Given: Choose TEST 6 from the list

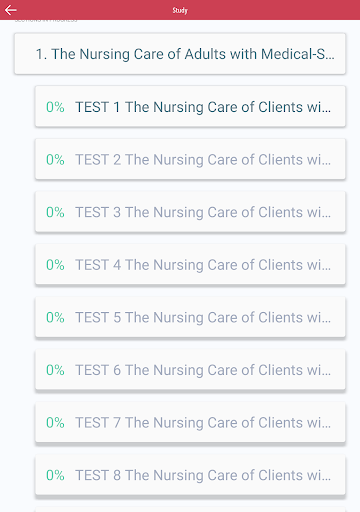Looking at the screenshot, I should (190, 370).
